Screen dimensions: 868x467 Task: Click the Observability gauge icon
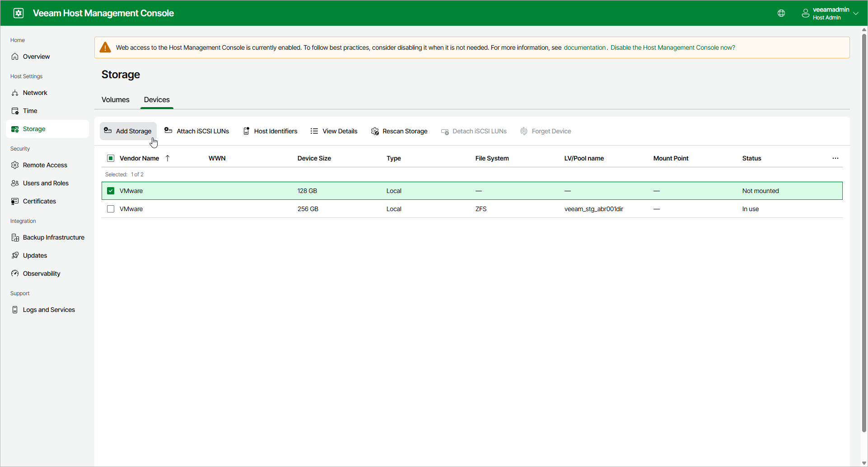(15, 274)
